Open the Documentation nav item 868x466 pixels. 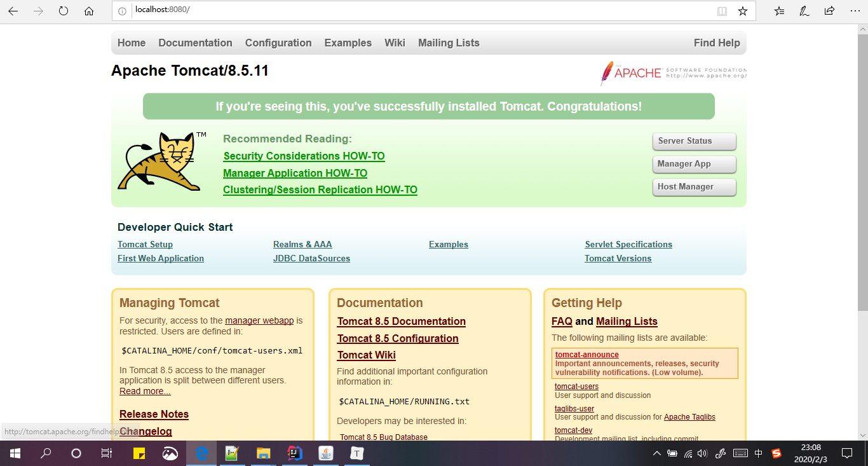195,43
